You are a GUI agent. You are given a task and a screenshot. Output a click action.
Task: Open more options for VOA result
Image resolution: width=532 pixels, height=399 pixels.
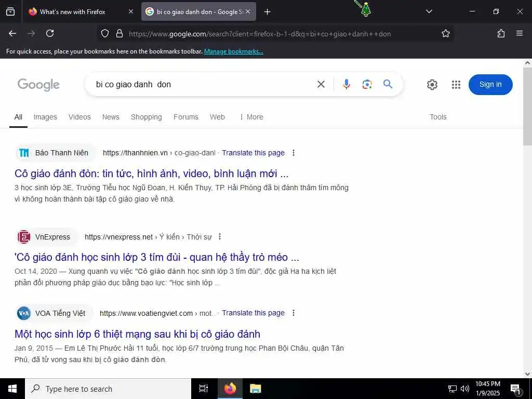(x=294, y=313)
